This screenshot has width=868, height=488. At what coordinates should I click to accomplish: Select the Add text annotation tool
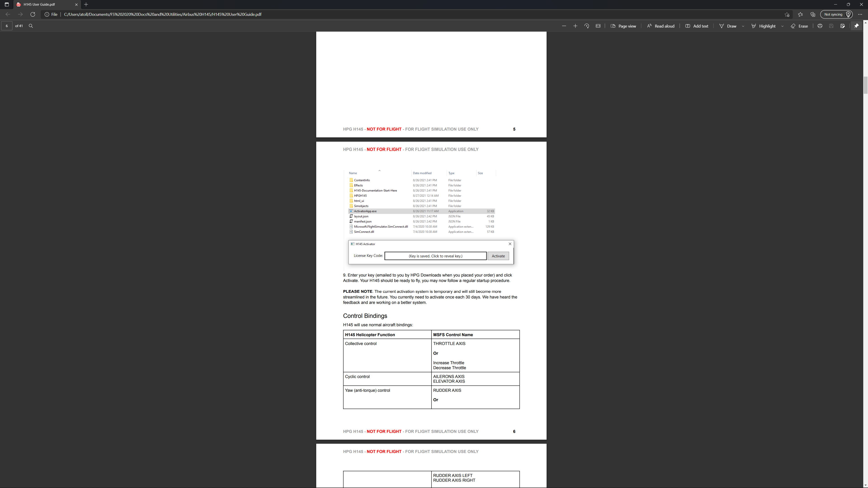(x=697, y=26)
